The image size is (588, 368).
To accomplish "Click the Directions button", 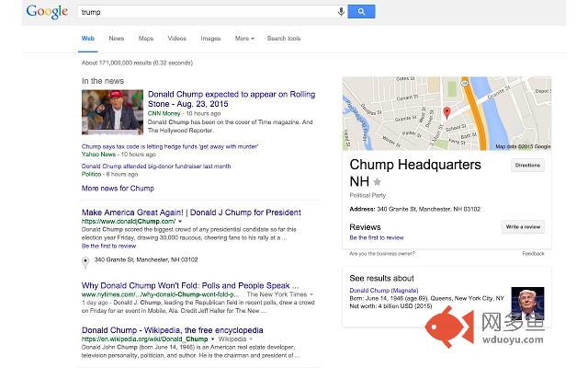I will point(527,166).
